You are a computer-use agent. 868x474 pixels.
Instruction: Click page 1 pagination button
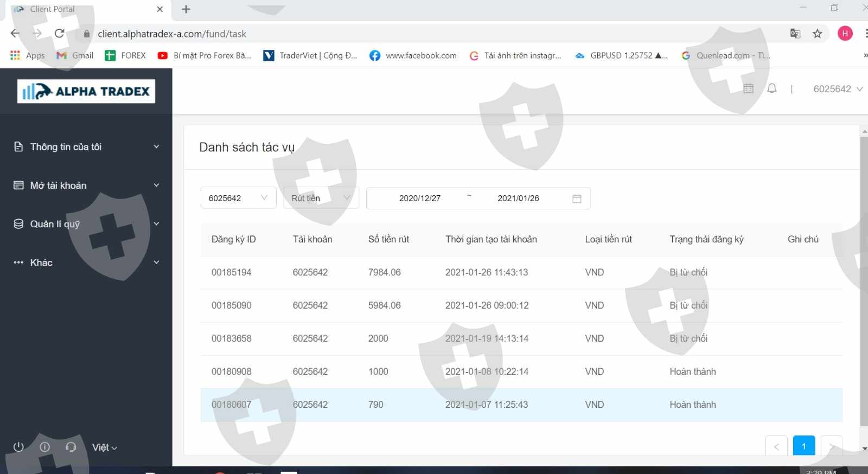[x=803, y=446]
